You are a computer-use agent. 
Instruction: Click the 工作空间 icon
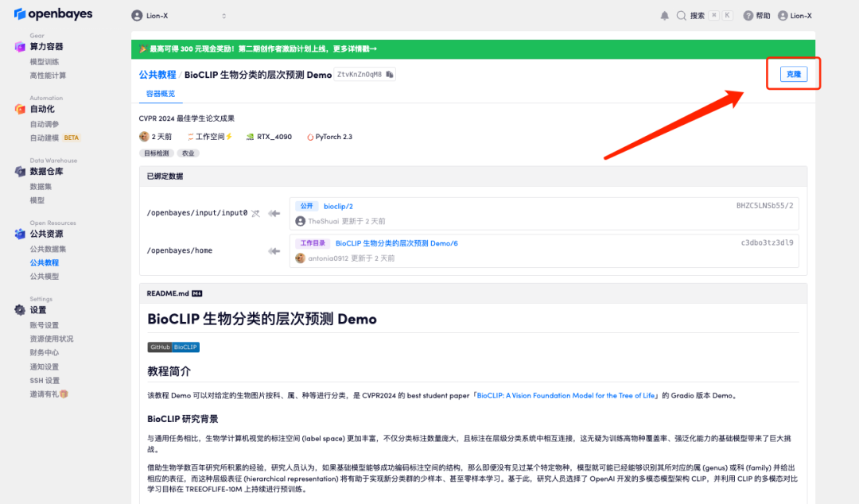(191, 137)
